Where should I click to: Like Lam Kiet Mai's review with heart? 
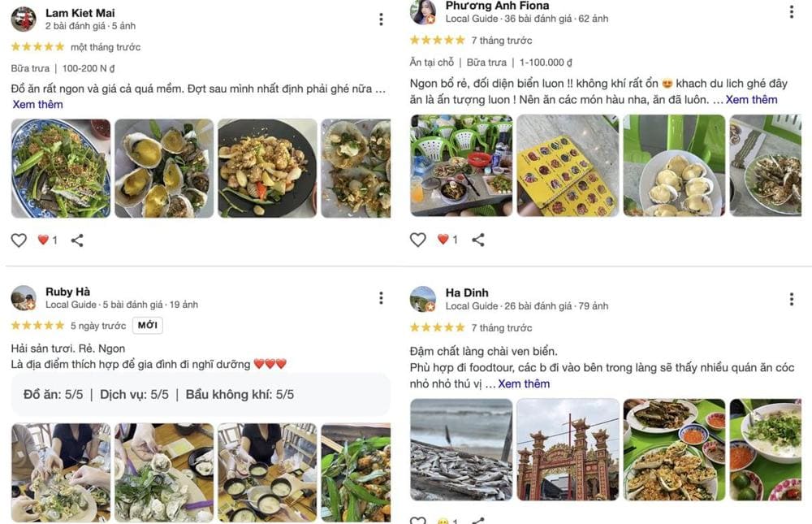19,240
